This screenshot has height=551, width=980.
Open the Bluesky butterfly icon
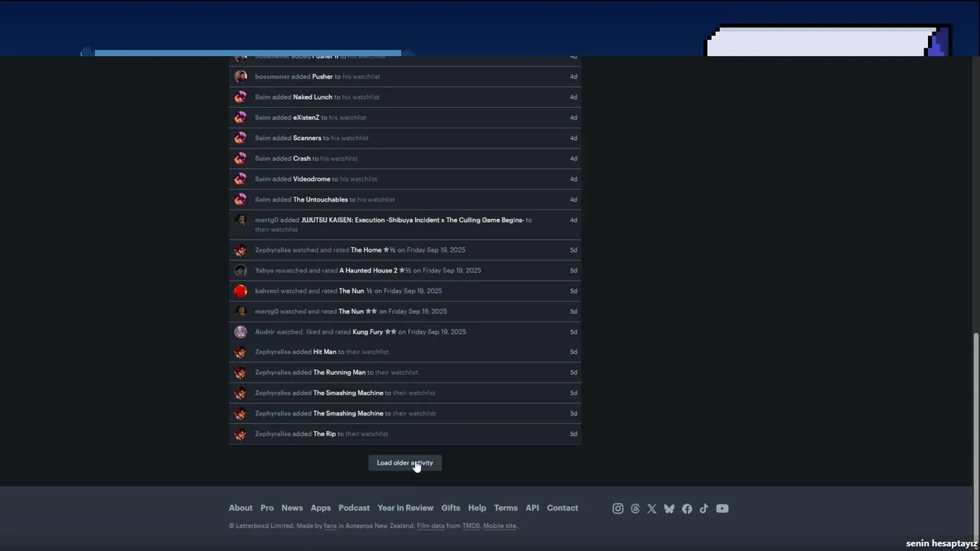669,508
